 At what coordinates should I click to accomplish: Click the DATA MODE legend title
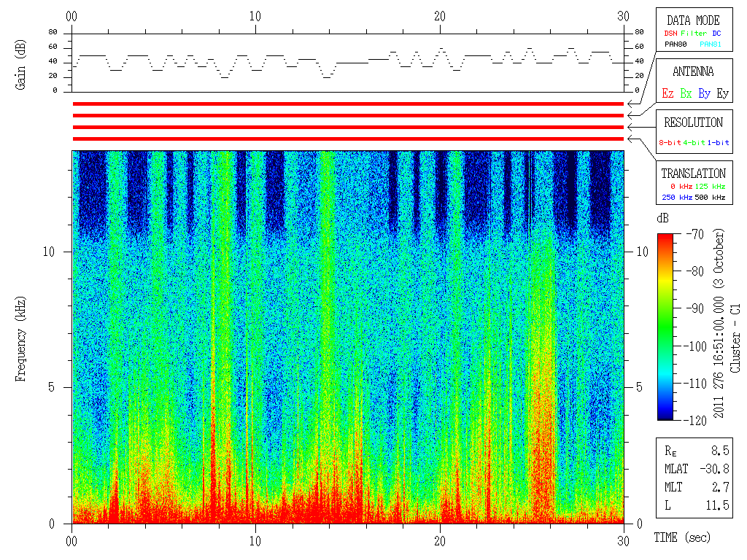click(x=693, y=20)
